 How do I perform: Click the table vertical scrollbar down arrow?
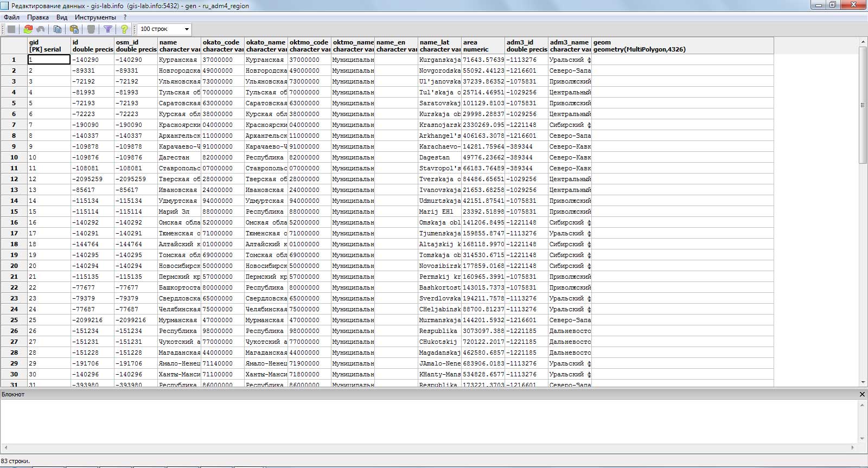863,382
